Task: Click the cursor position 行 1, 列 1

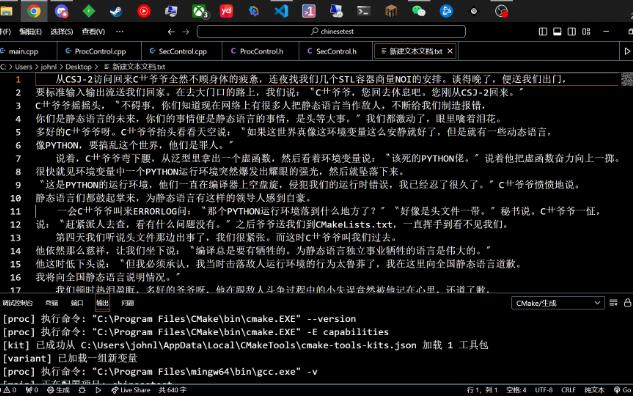Action: pos(482,390)
